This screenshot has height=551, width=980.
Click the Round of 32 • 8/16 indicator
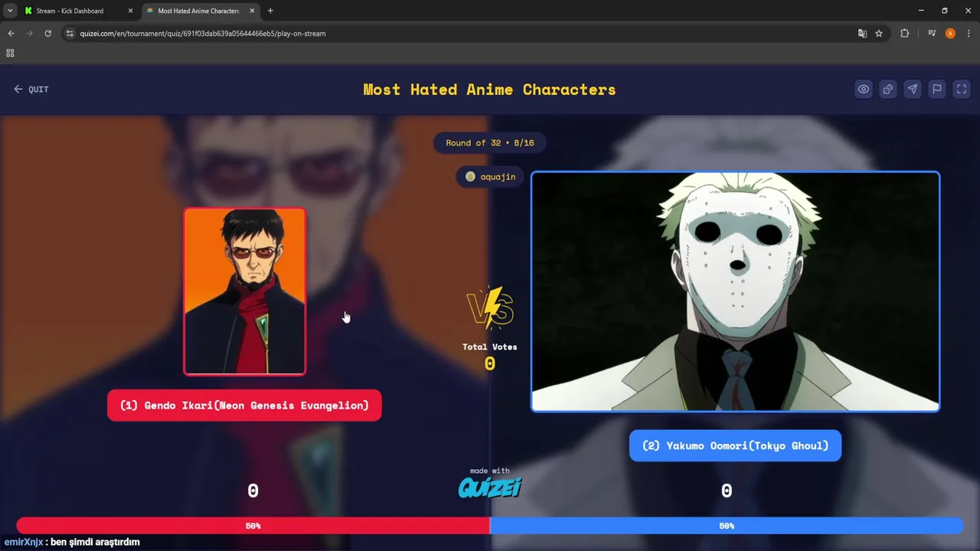click(490, 143)
